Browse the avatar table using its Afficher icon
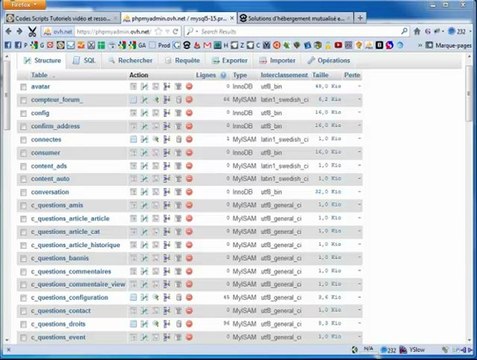The height and width of the screenshot is (360, 477). point(133,87)
